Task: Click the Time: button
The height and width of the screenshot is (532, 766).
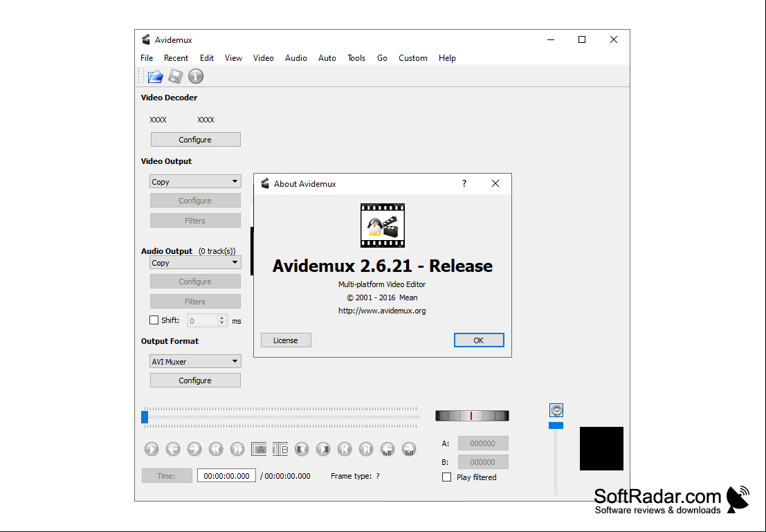Action: 167,476
